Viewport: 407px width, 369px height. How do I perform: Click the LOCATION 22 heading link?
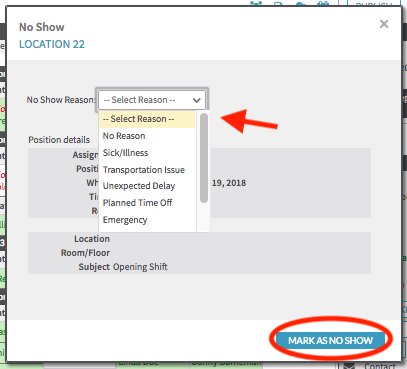52,44
